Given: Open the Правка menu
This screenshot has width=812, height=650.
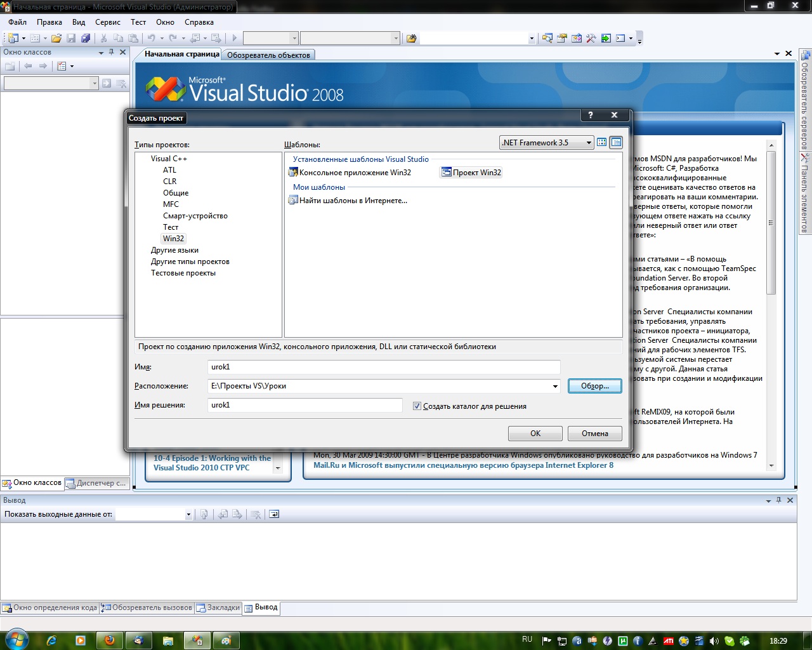Looking at the screenshot, I should click(49, 22).
